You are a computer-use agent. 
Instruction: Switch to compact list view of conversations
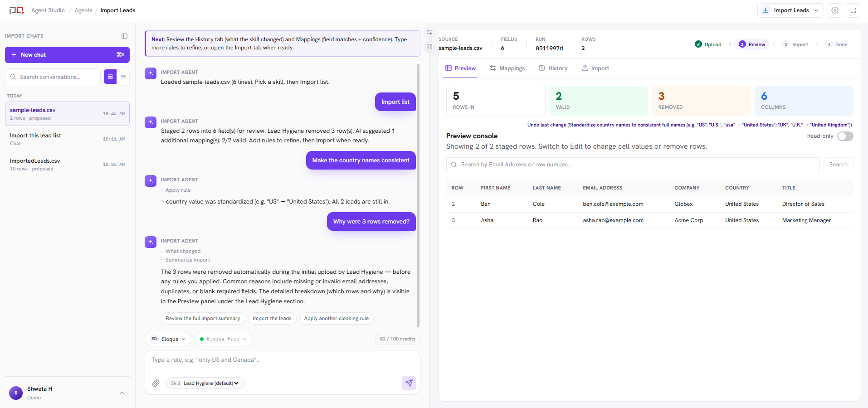tap(123, 77)
